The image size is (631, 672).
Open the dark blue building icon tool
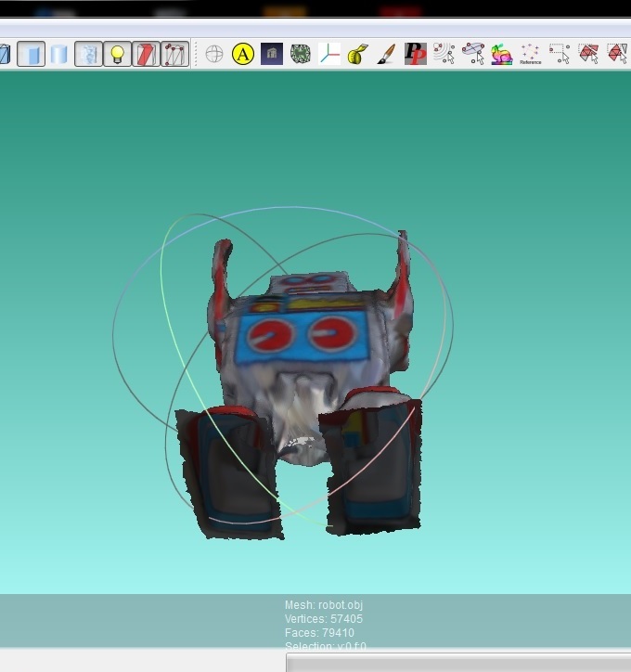pyautogui.click(x=271, y=54)
